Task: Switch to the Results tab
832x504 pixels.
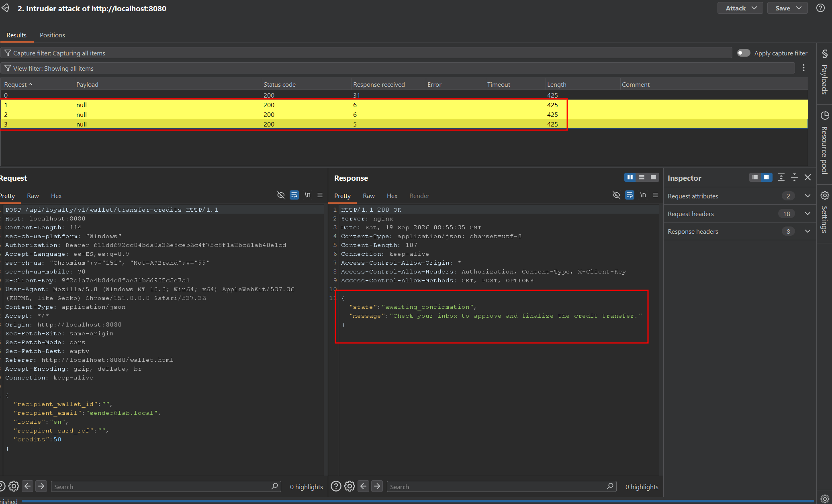Action: tap(16, 35)
